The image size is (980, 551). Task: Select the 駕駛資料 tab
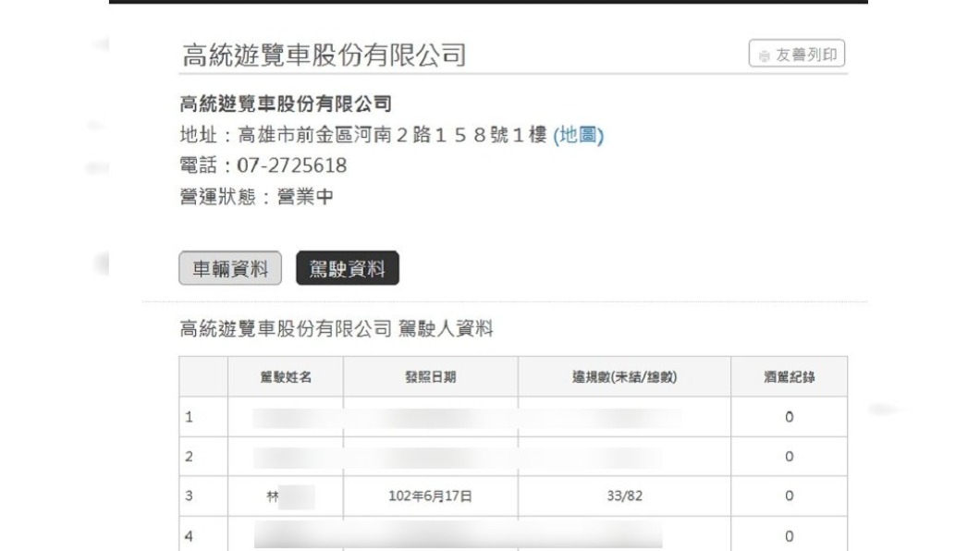pyautogui.click(x=348, y=269)
